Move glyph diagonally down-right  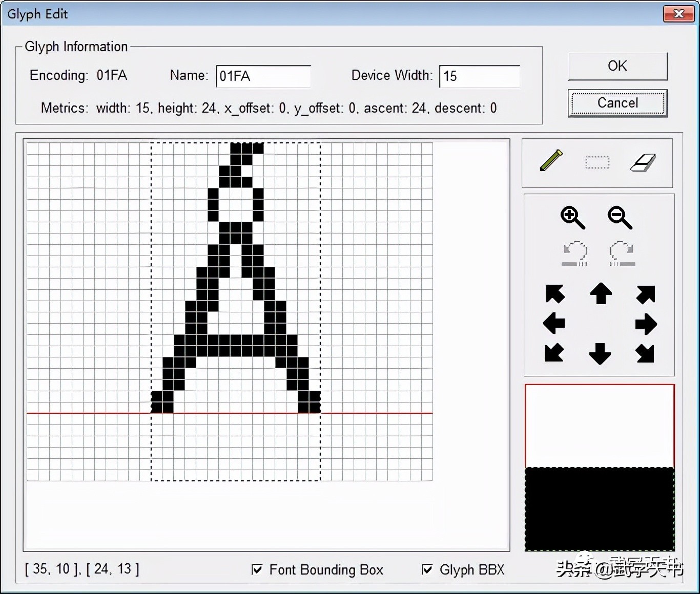(645, 353)
